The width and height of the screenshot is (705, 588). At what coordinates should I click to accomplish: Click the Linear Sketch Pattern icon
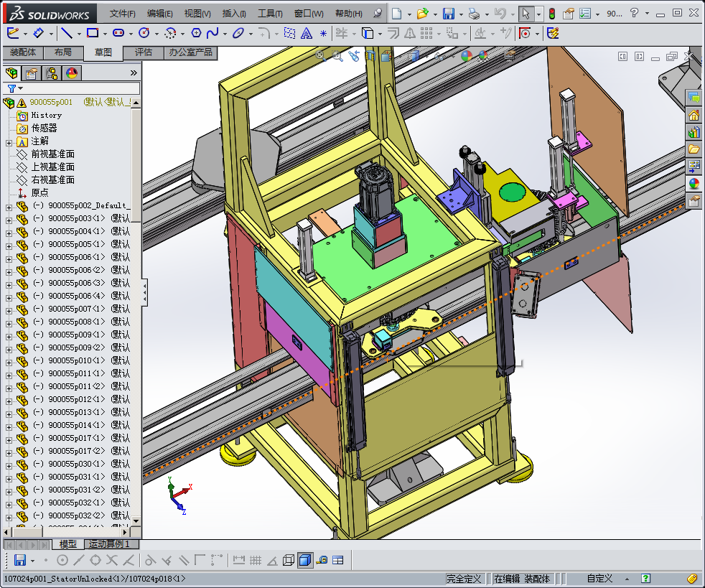pyautogui.click(x=426, y=33)
